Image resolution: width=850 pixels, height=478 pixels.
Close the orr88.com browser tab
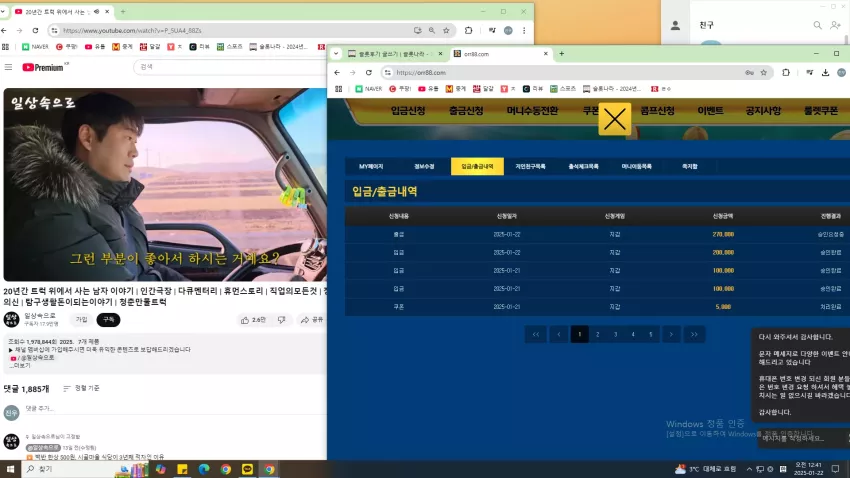point(545,54)
